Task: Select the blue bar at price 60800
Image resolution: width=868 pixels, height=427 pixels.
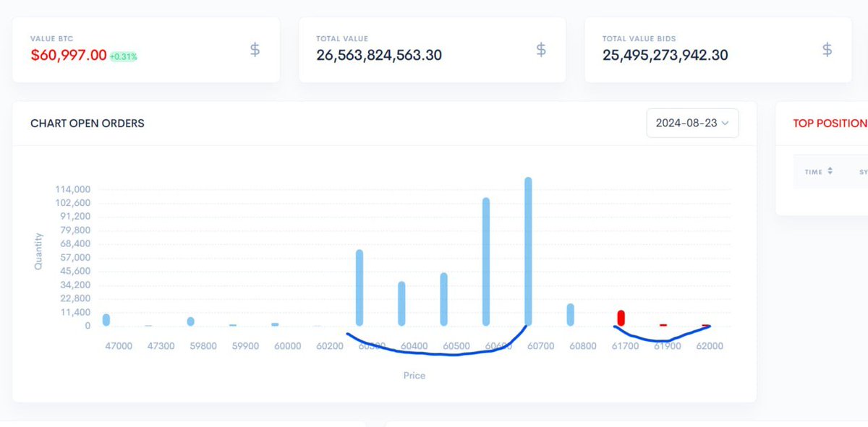Action: 570,314
